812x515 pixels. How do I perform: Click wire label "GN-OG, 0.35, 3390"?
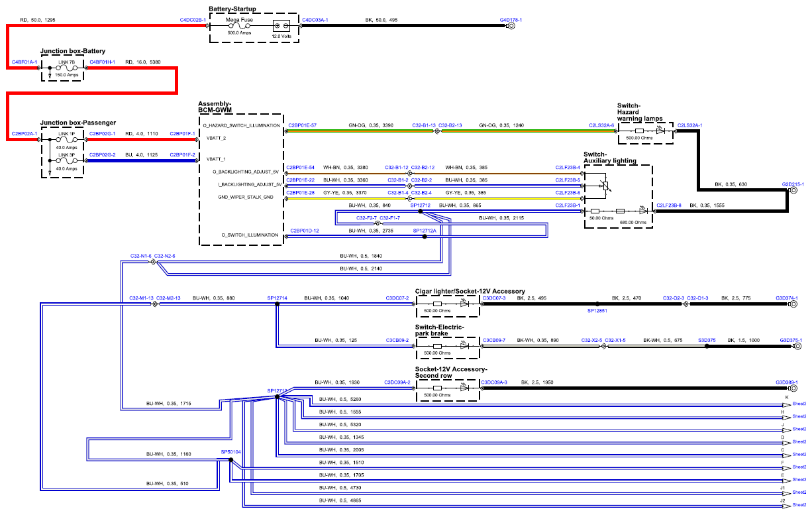click(371, 125)
